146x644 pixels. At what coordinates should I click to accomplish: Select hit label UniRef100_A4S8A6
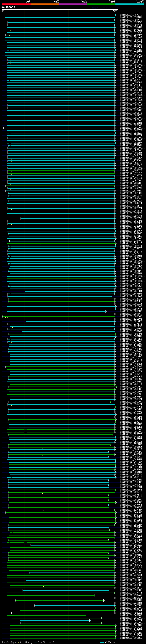[131, 50]
